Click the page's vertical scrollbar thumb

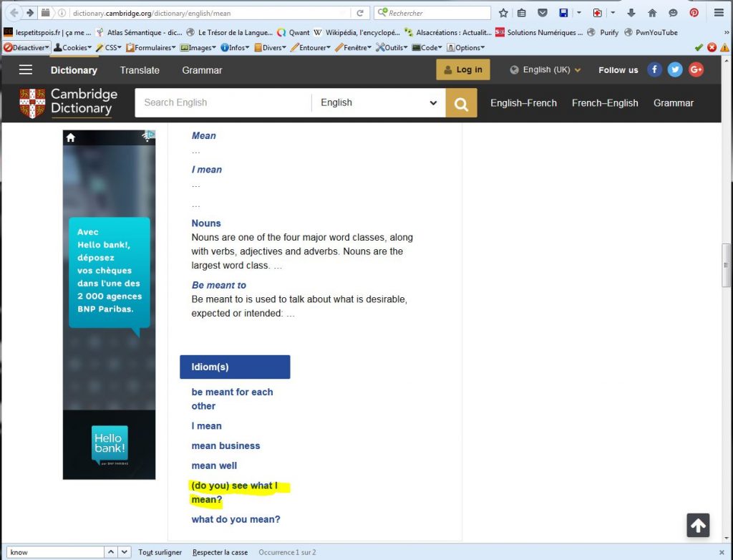[727, 265]
